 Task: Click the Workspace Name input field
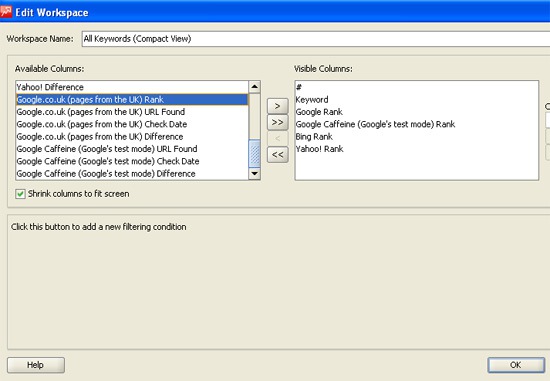coord(316,39)
